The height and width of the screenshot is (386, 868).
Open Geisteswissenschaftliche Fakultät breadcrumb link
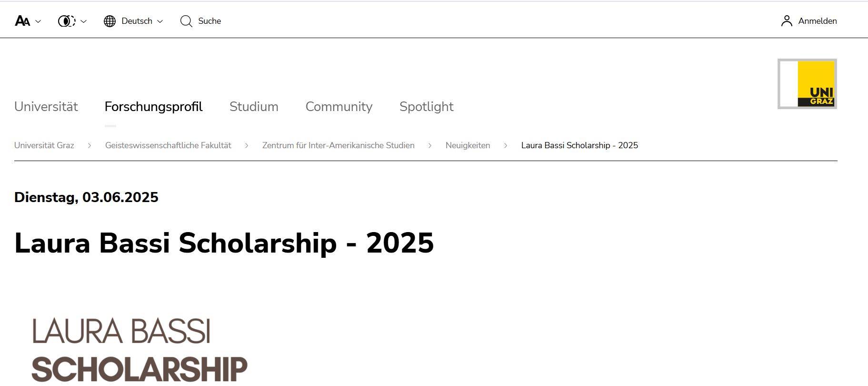tap(168, 145)
